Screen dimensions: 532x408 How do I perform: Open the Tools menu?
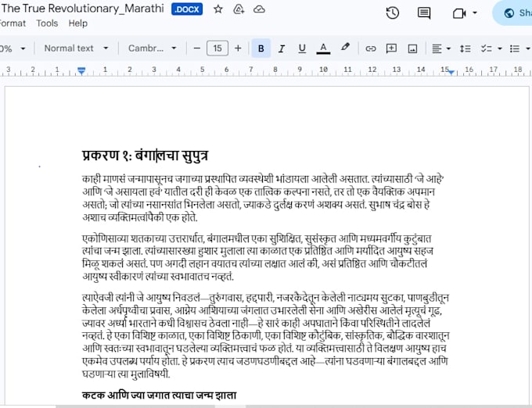pos(47,23)
